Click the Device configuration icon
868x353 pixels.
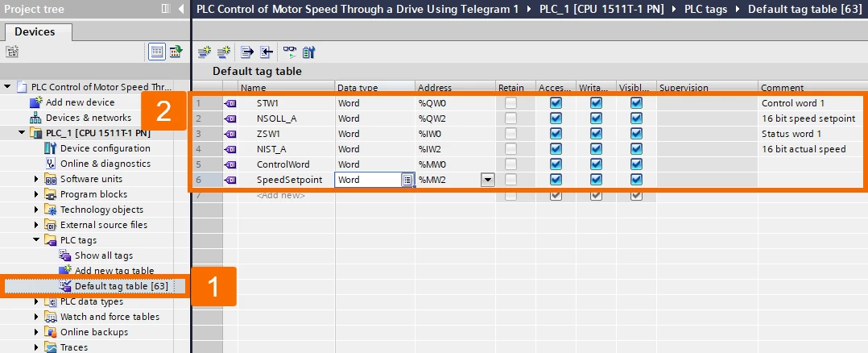coord(51,148)
